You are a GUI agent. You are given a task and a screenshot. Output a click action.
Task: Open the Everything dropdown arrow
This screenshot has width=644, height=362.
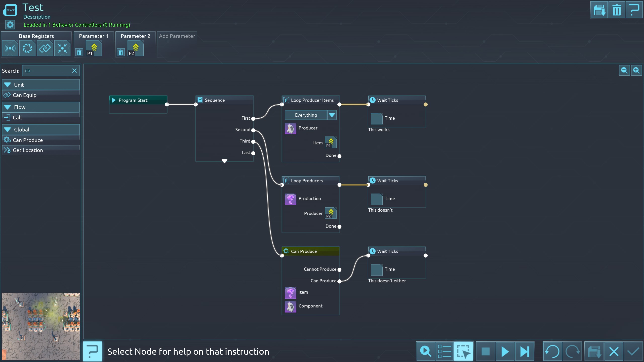click(x=332, y=115)
